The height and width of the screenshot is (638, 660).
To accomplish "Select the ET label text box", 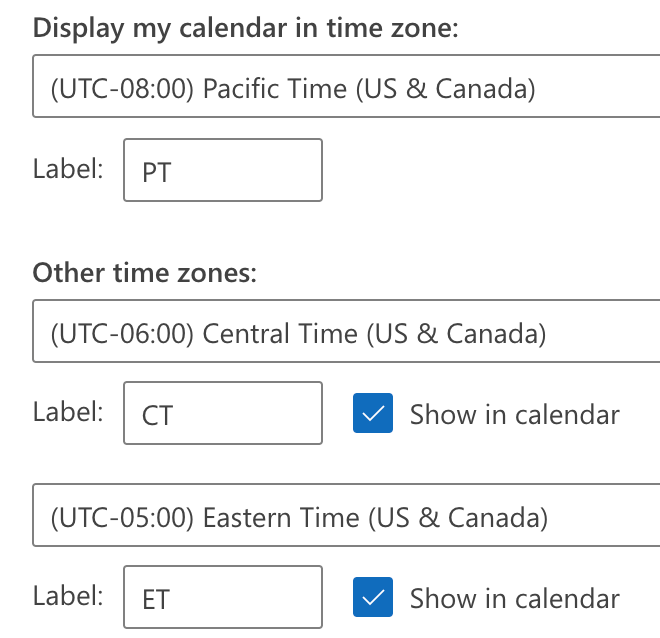I will coord(223,597).
